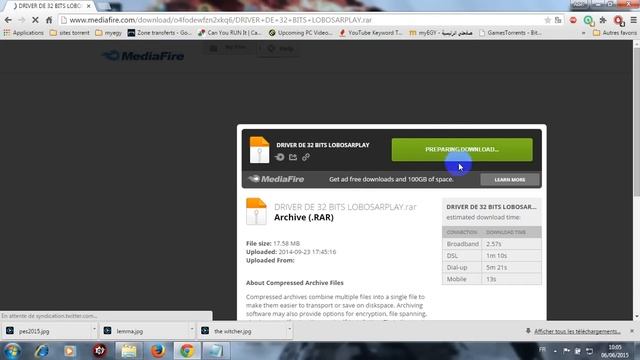Viewport: 640px width, 360px height.
Task: Open 'Upcoming PC Video' bookmark
Action: [x=301, y=33]
